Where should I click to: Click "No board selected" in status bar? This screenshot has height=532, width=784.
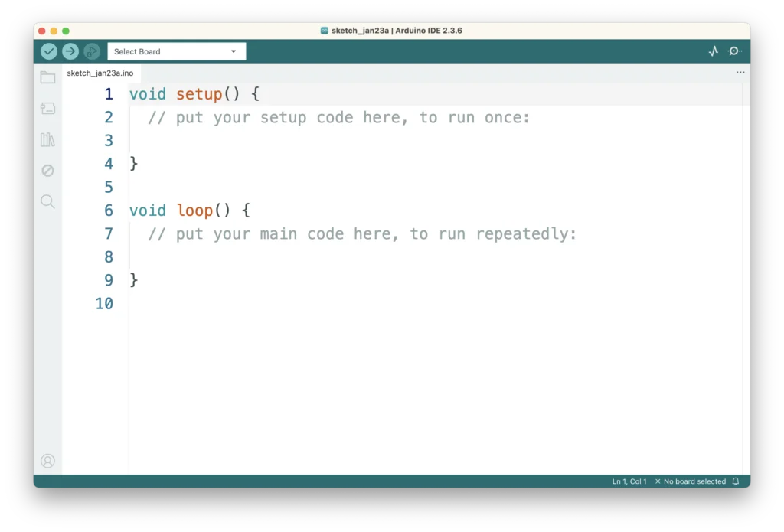(690, 481)
